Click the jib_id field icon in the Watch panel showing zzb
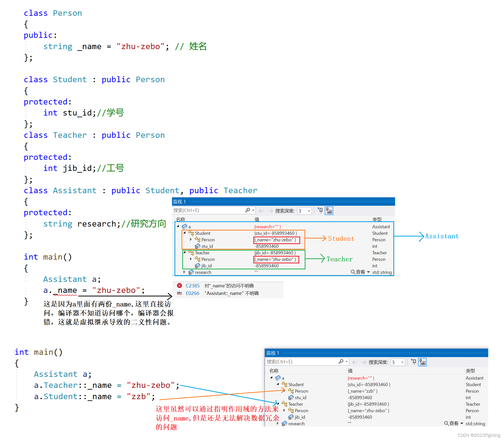Screen dimensions: 504x440 [291, 417]
